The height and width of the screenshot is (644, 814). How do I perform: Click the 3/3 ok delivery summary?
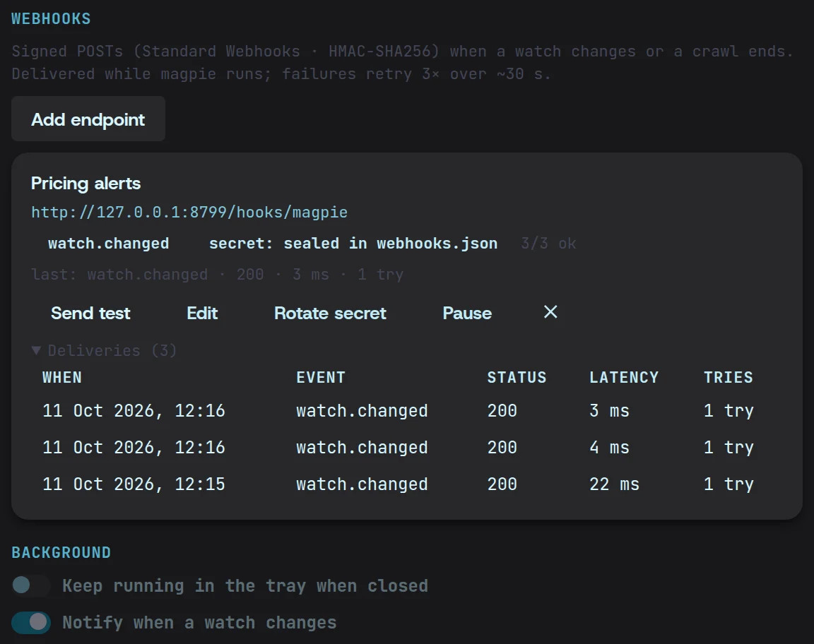click(x=548, y=244)
